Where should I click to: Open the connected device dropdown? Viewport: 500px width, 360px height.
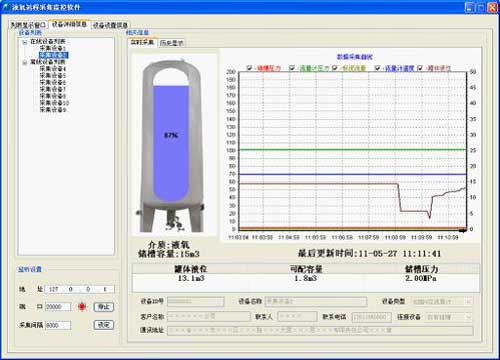pyautogui.click(x=468, y=317)
